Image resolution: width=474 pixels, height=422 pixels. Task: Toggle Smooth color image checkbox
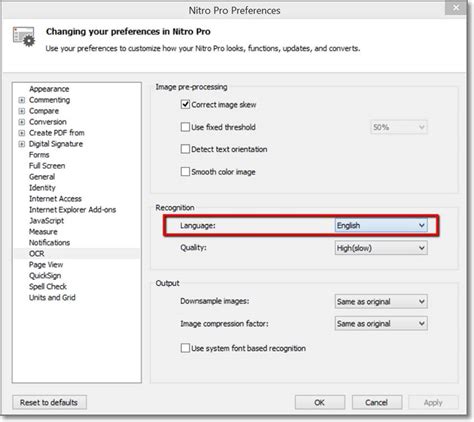click(185, 172)
